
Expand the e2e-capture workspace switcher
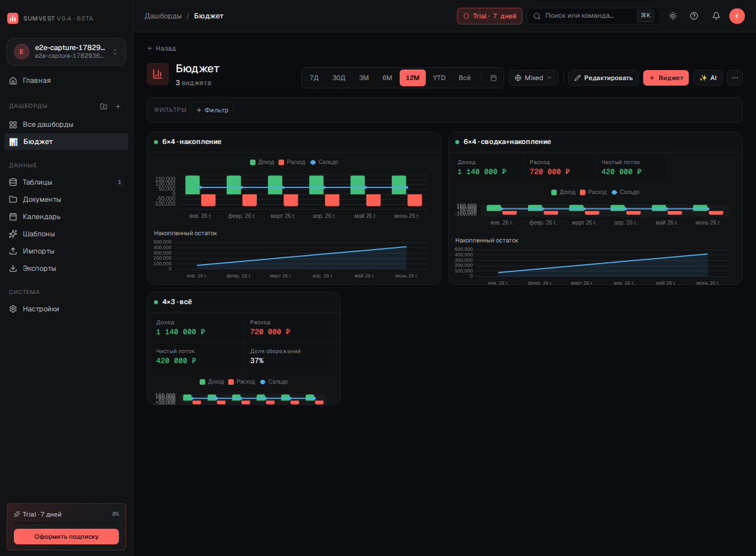point(66,52)
